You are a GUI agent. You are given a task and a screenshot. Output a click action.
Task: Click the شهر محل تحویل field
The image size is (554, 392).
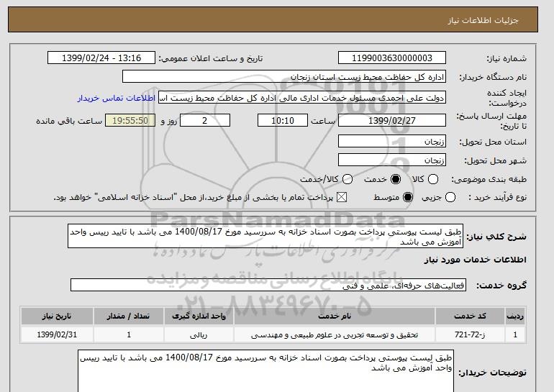point(392,160)
